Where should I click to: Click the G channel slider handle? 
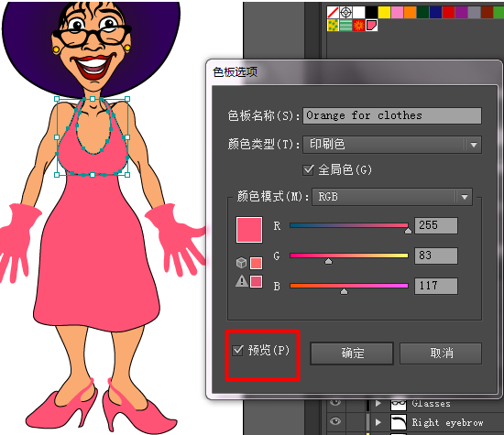point(328,261)
